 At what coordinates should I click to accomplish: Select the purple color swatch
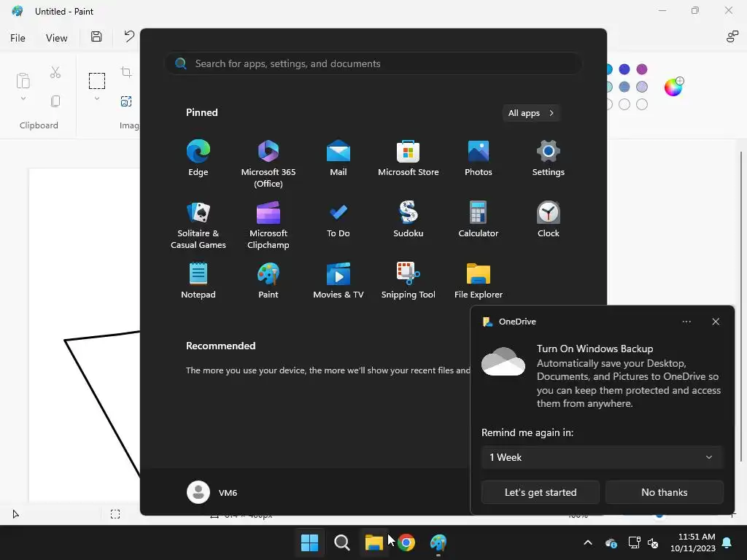(642, 69)
